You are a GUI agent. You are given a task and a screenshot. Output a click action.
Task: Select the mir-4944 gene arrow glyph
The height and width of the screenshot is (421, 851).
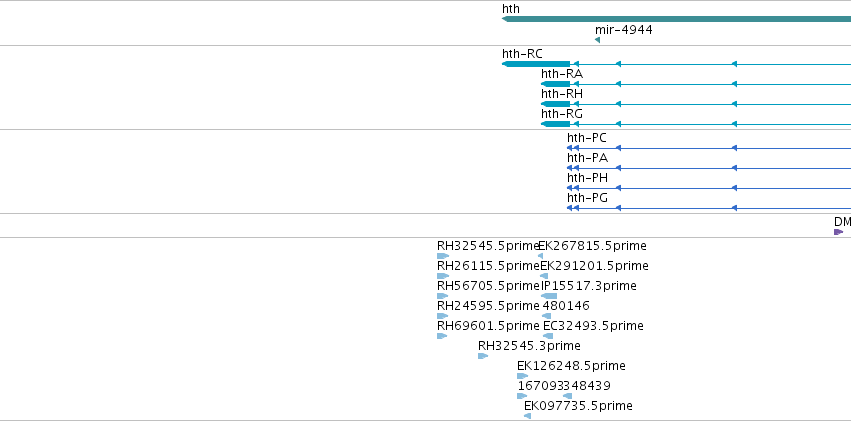click(x=598, y=40)
